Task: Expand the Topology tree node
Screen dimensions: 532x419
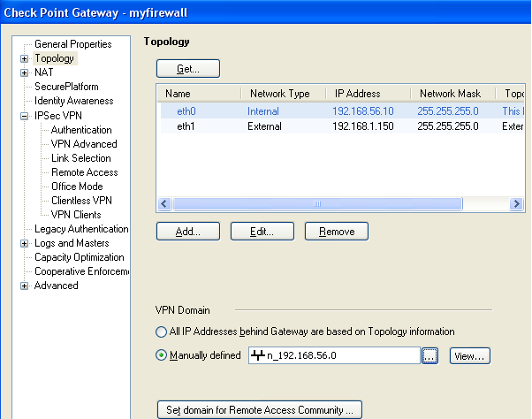Action: pyautogui.click(x=24, y=58)
